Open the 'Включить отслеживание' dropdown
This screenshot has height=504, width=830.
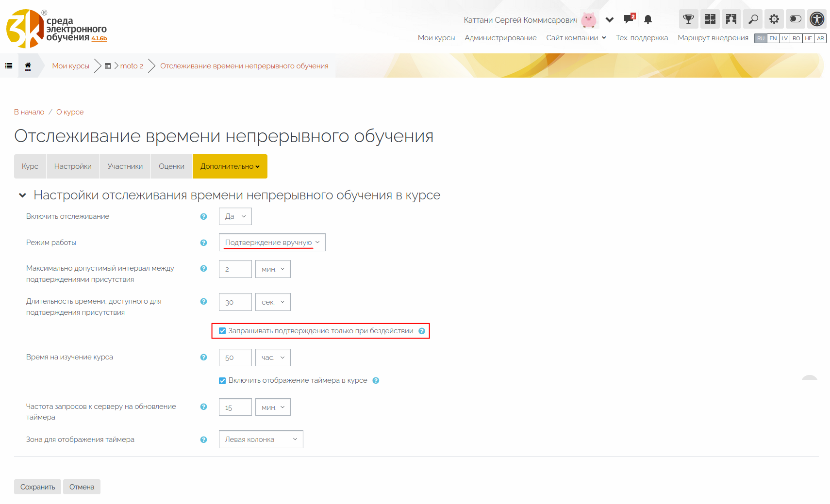click(x=235, y=216)
